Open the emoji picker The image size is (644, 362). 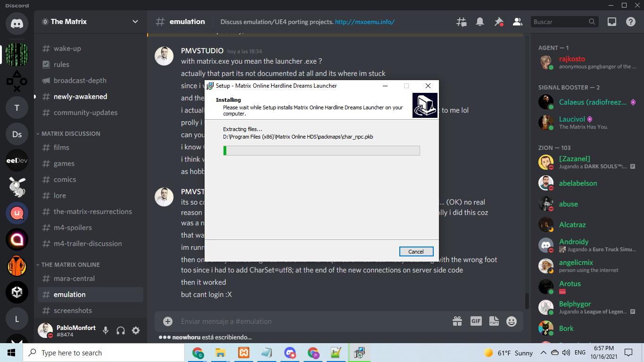511,321
